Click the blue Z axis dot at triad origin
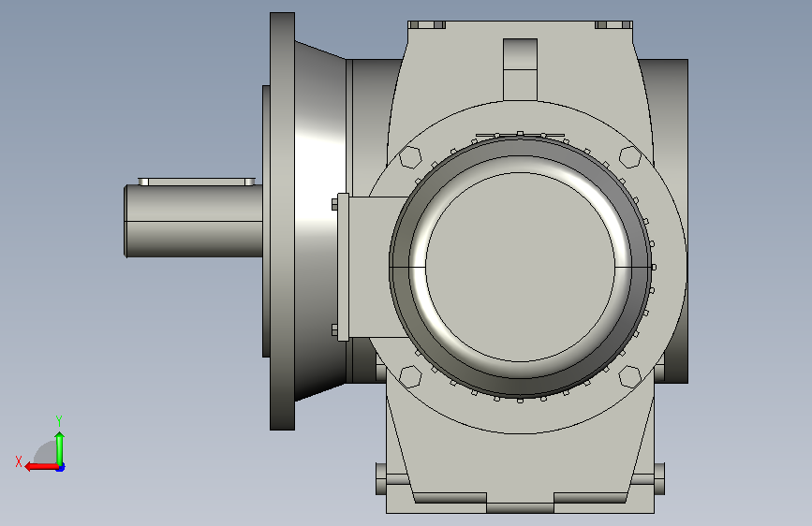 (x=61, y=468)
